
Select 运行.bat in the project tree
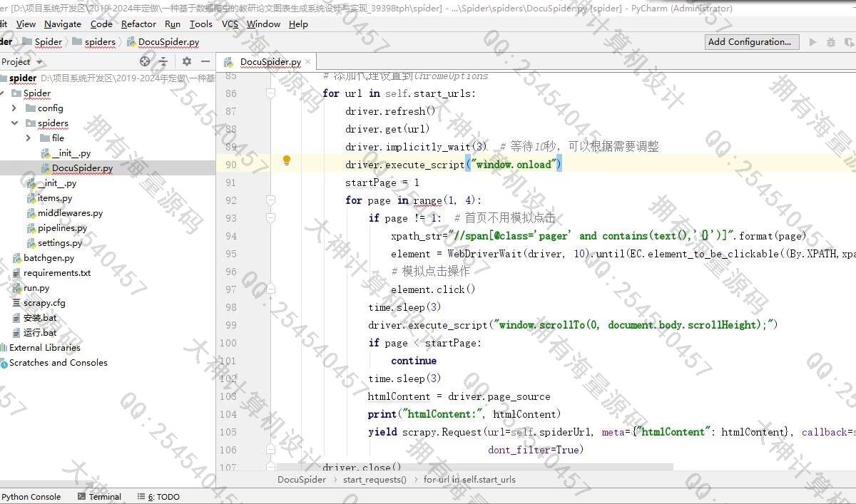[x=40, y=333]
